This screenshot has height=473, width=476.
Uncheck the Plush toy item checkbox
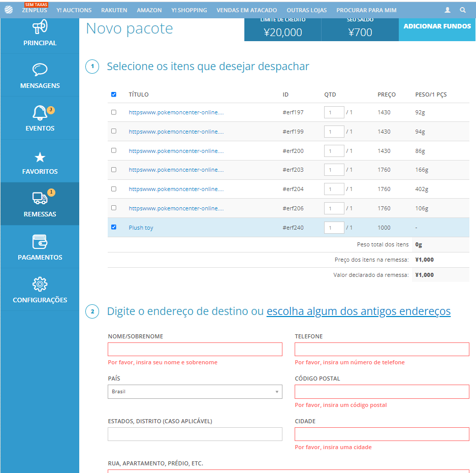point(113,227)
